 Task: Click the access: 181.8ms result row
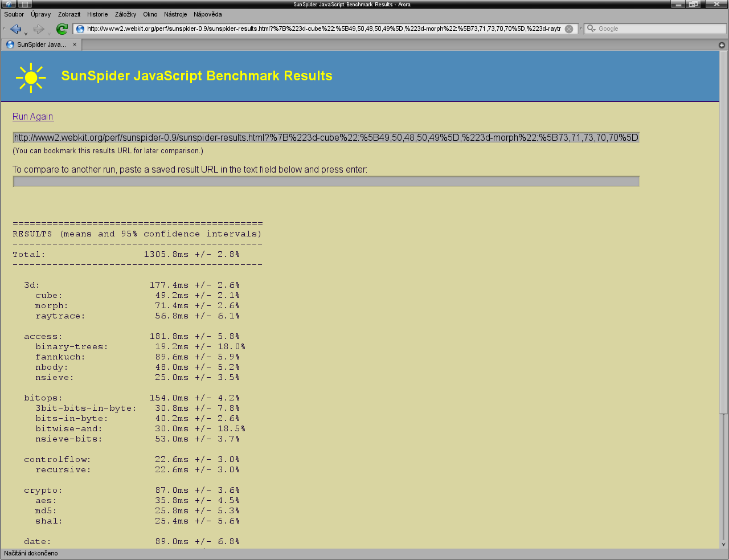(132, 336)
